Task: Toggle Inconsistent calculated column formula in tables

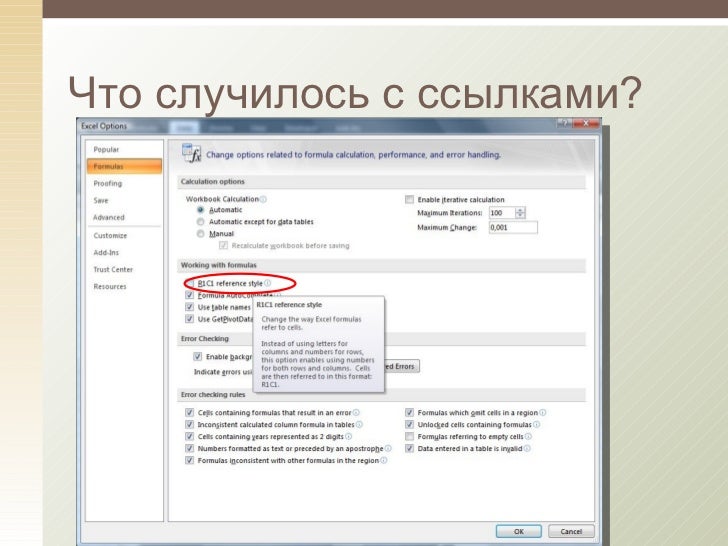Action: click(189, 425)
